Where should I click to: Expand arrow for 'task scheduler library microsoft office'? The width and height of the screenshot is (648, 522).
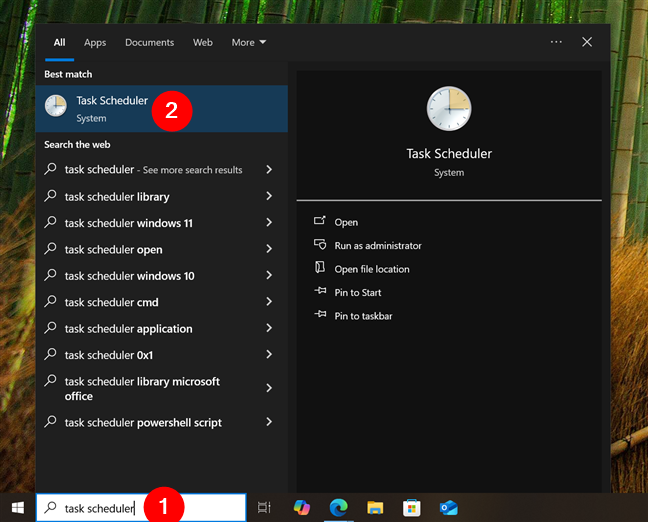(x=269, y=388)
